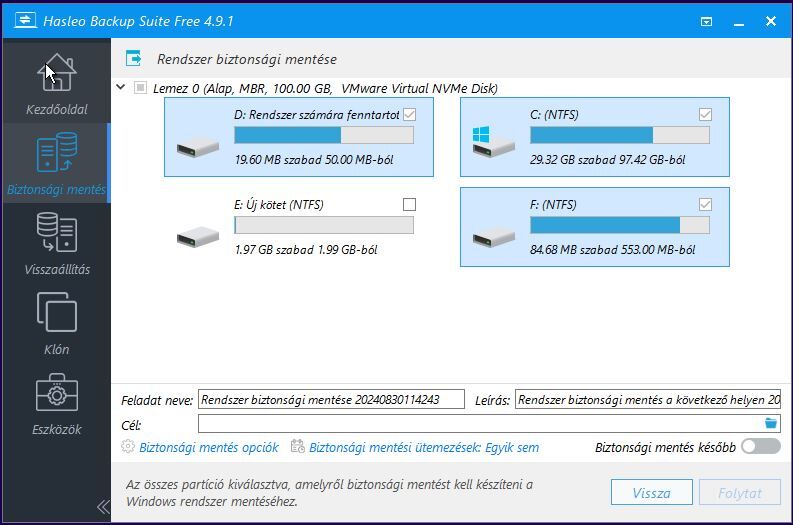Open Biztonsági mentési ütemezések: Egyik sem link

coord(424,448)
